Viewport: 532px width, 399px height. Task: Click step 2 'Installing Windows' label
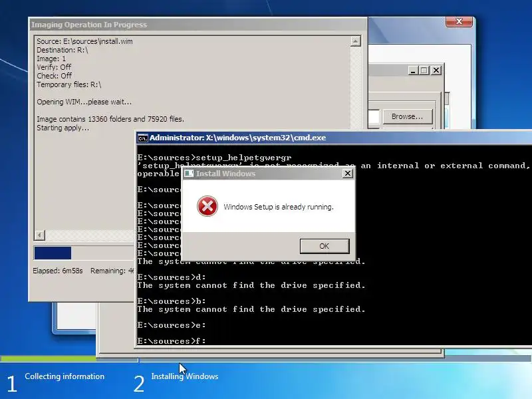point(185,376)
